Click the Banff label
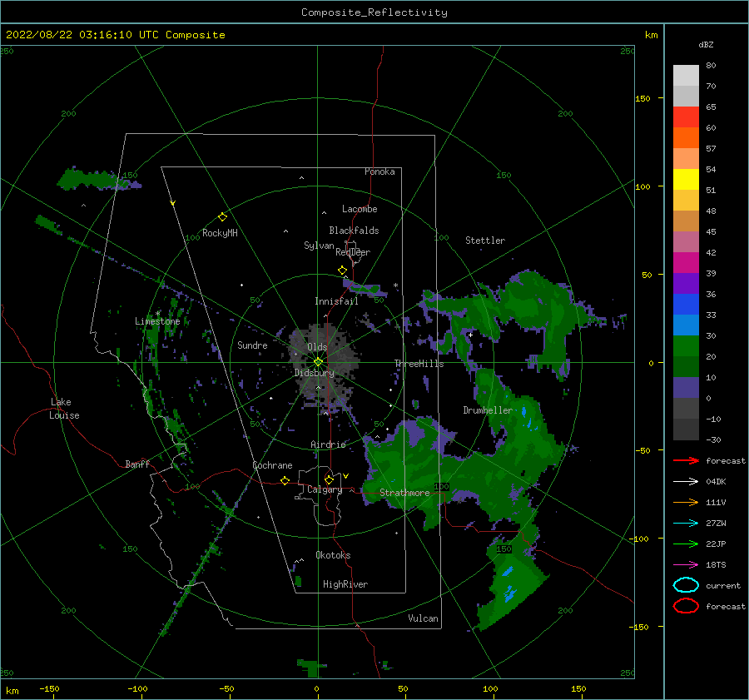 (137, 464)
